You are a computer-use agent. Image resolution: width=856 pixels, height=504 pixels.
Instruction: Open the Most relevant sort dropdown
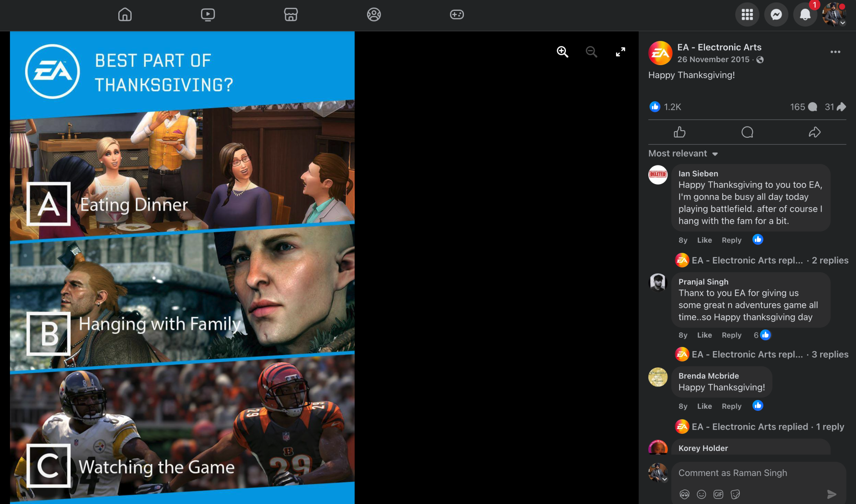(683, 154)
